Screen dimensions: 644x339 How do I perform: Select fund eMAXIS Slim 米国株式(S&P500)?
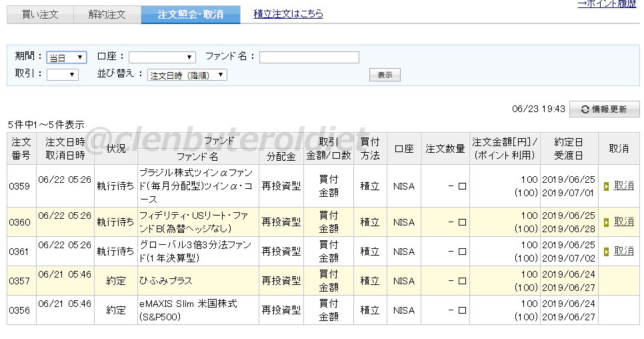pos(188,310)
